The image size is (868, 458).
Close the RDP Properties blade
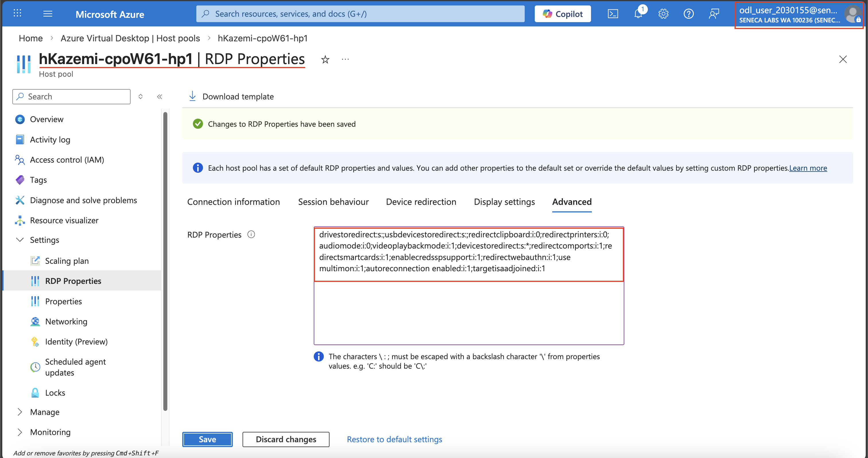point(843,59)
